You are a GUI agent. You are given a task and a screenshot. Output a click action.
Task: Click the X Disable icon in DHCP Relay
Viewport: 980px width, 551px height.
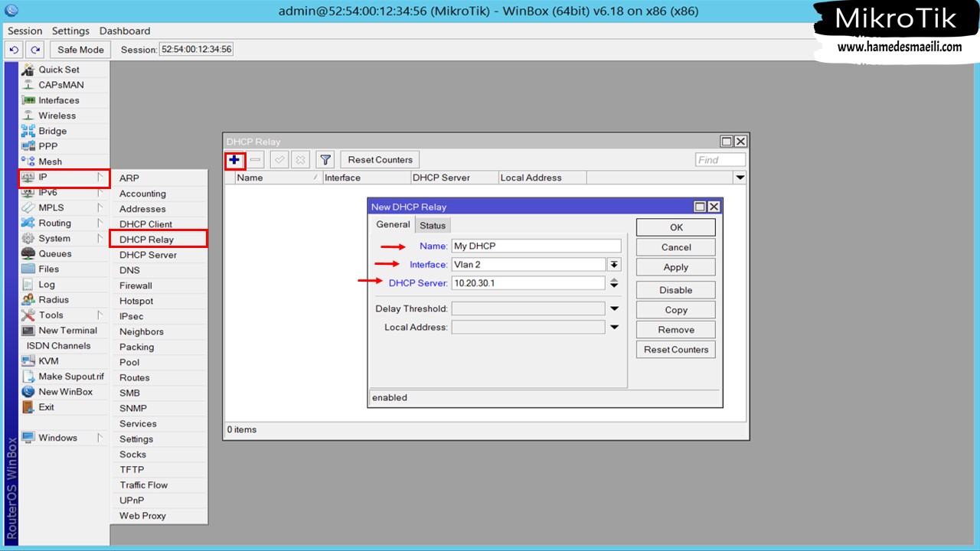pos(301,160)
